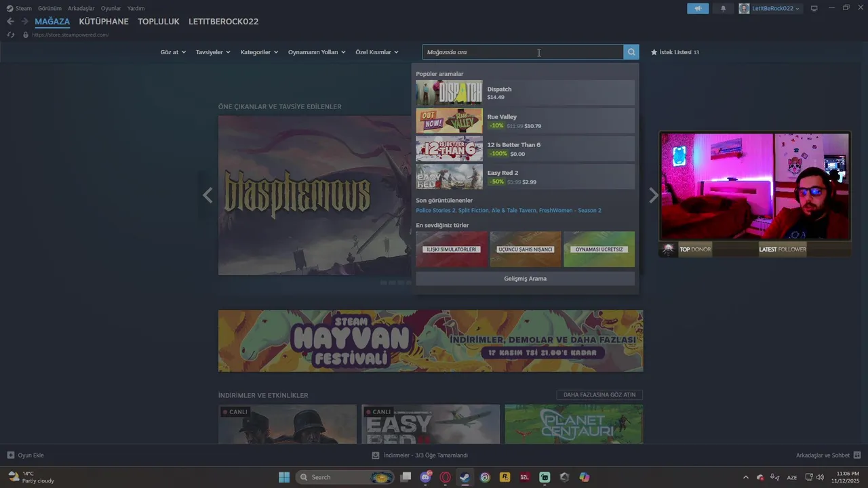The width and height of the screenshot is (868, 488).
Task: Choose İlişki Simülatörleri genre tile
Action: coord(452,249)
